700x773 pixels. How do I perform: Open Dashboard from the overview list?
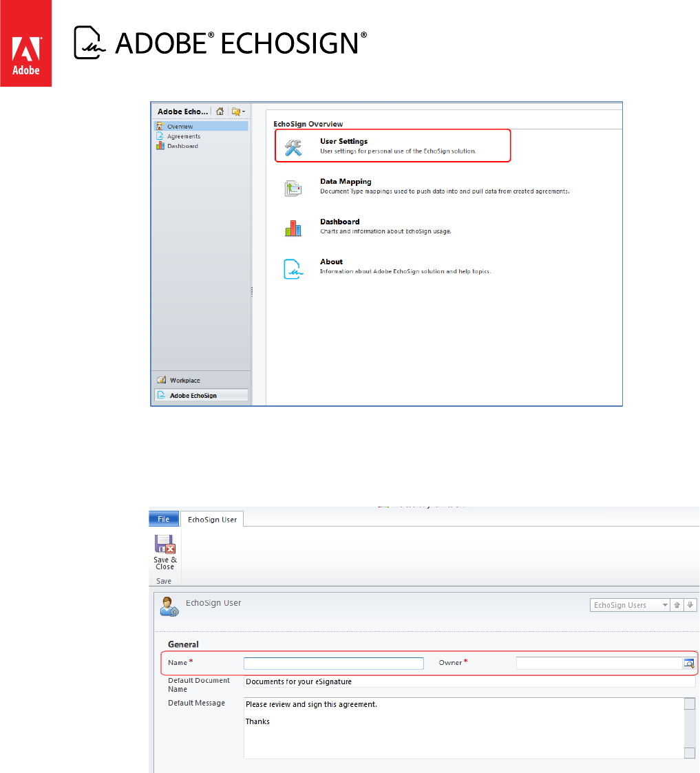coord(339,222)
